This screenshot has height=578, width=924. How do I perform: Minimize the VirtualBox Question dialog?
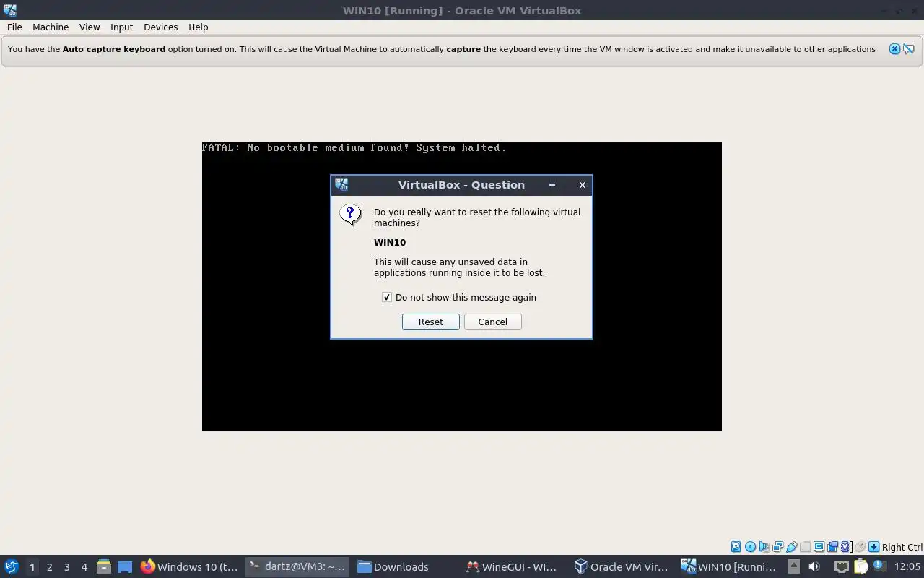point(552,185)
